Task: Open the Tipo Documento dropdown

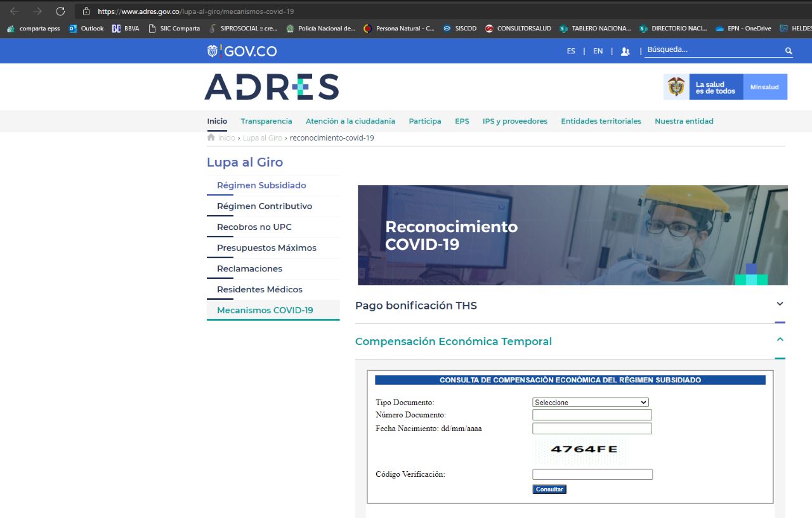Action: pyautogui.click(x=591, y=403)
